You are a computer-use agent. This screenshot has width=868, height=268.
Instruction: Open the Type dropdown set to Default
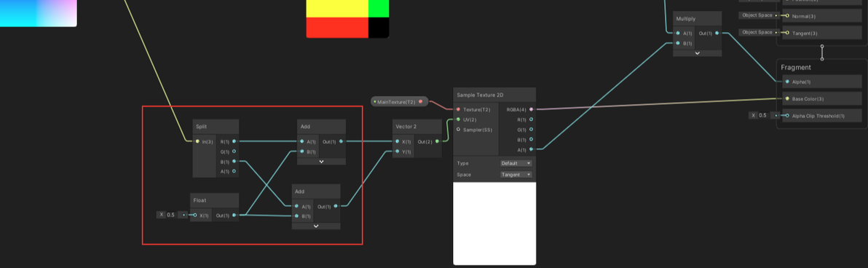(516, 163)
